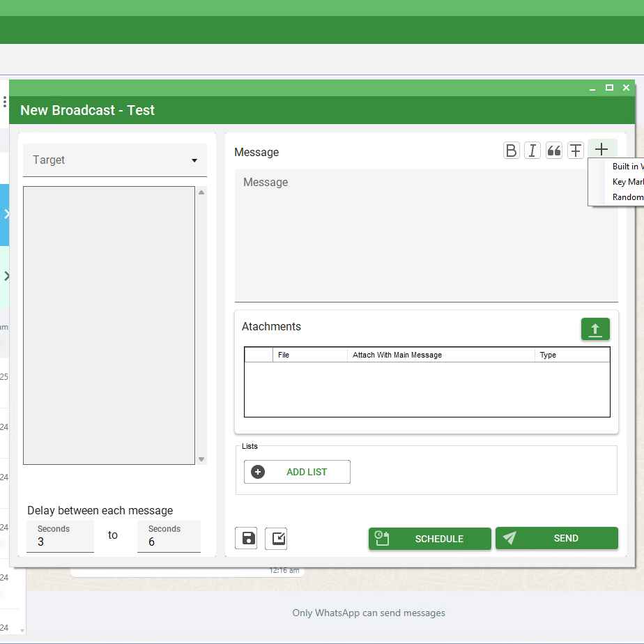Open the draft editor icon beside save
644x644 pixels.
(x=277, y=538)
